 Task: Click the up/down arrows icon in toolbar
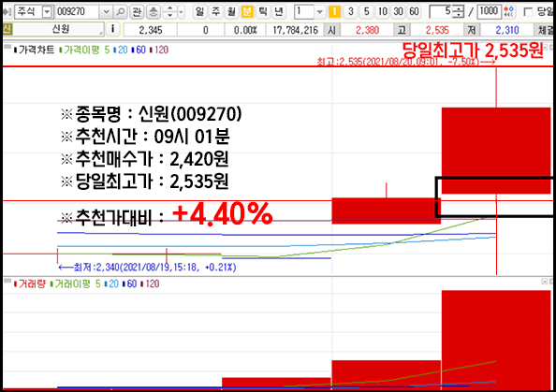169,12
